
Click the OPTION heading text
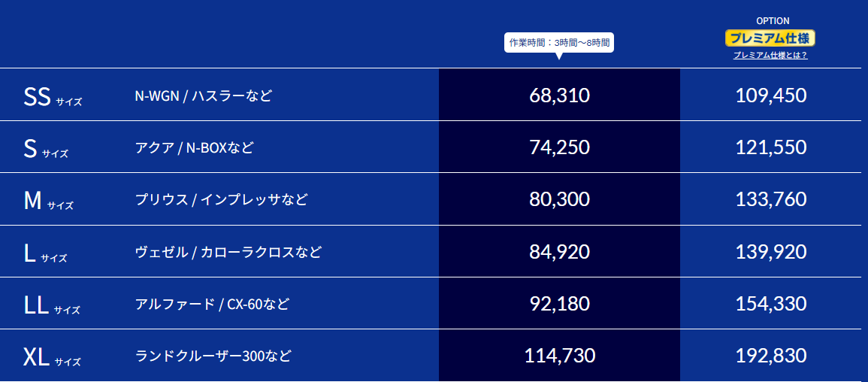(x=773, y=21)
